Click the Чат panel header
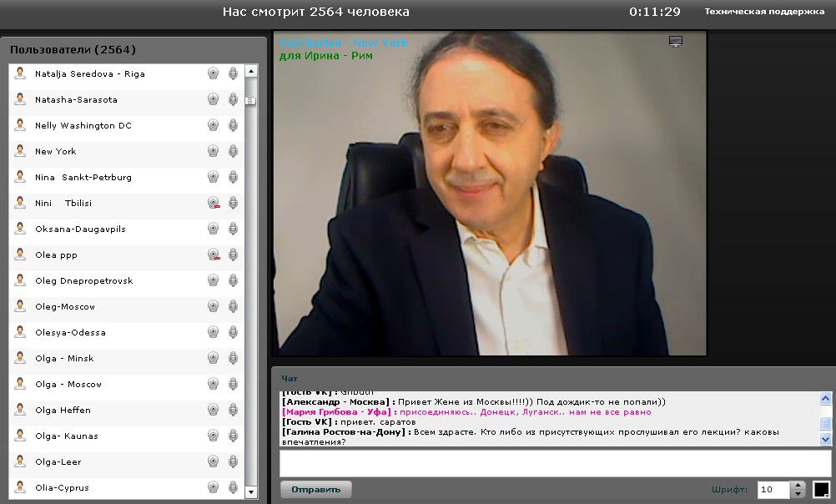 pyautogui.click(x=290, y=378)
